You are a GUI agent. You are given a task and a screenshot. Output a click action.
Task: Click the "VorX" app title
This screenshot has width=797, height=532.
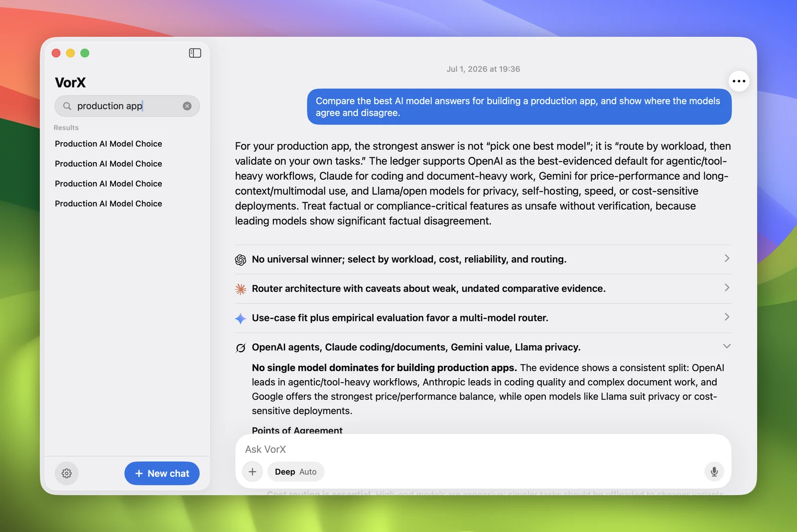(70, 83)
